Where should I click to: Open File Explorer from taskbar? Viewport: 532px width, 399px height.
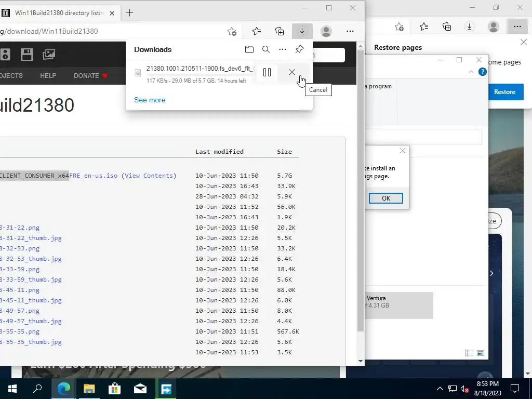[x=89, y=389]
